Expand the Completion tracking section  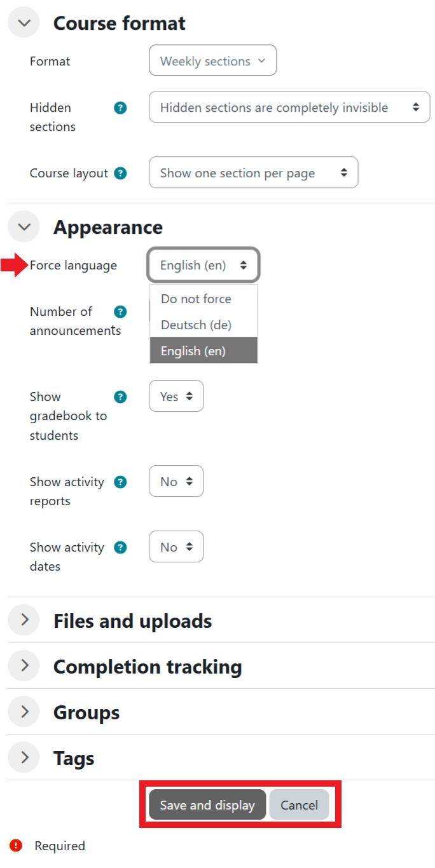pyautogui.click(x=24, y=665)
